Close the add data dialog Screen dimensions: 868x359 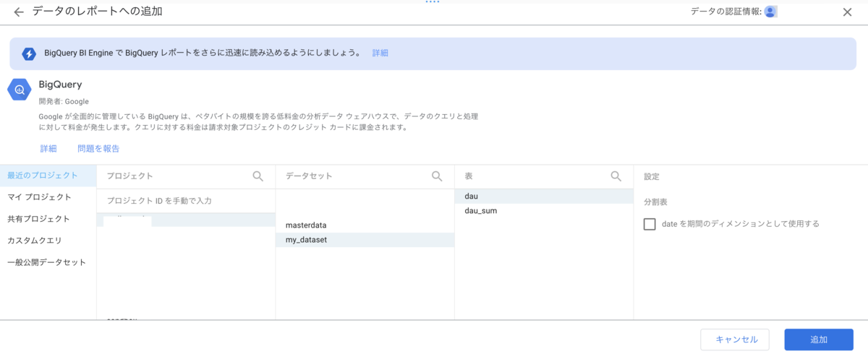click(847, 12)
